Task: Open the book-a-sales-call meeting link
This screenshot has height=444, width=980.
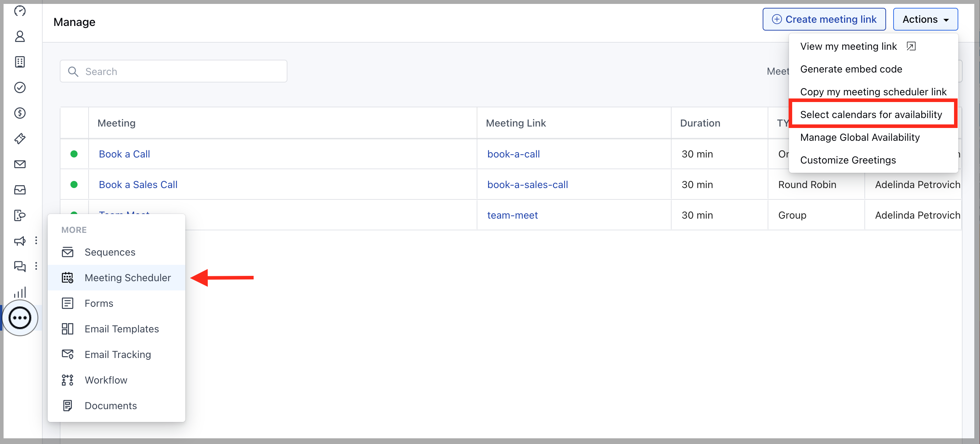Action: 527,184
